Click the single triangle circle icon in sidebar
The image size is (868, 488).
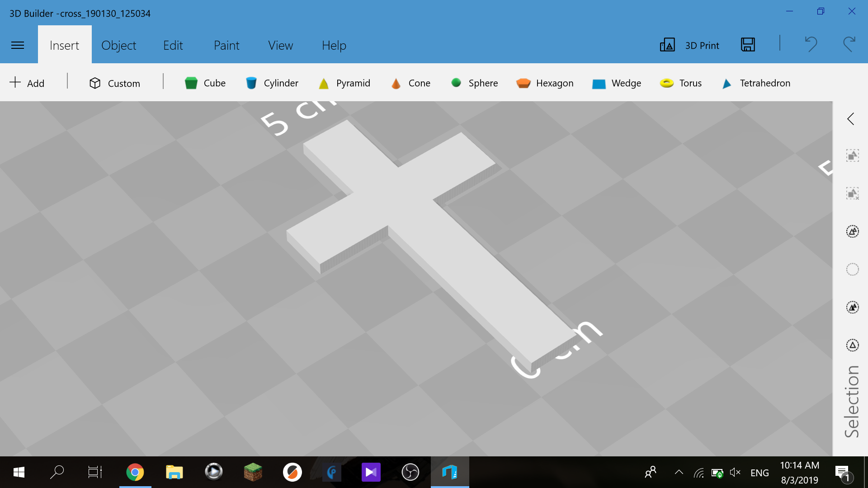click(x=852, y=345)
